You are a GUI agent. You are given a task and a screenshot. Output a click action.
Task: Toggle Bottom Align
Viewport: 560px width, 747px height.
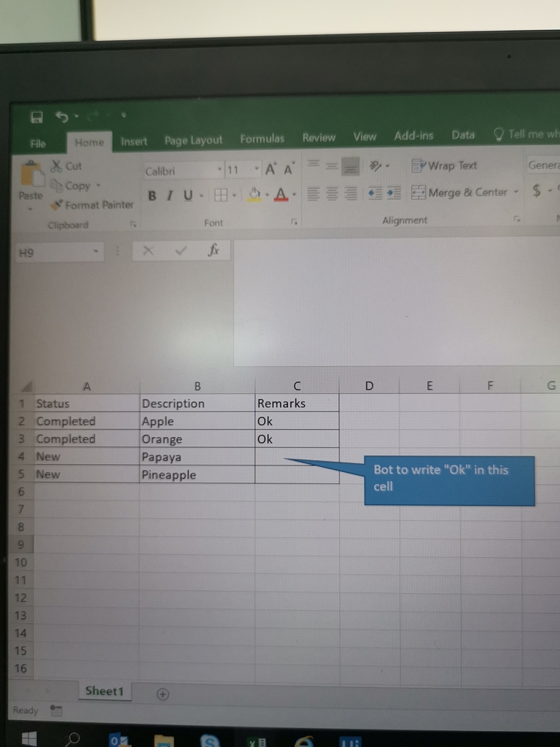[x=351, y=166]
